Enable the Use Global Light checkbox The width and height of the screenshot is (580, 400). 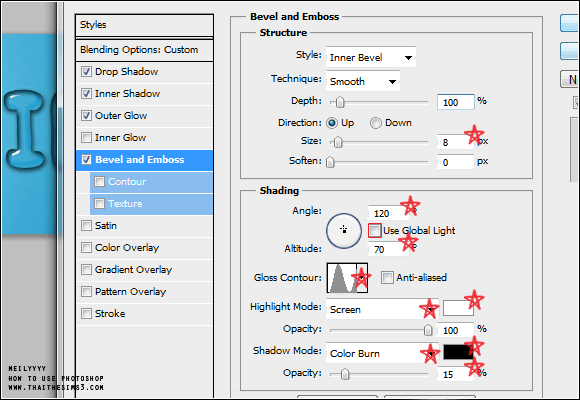(374, 231)
